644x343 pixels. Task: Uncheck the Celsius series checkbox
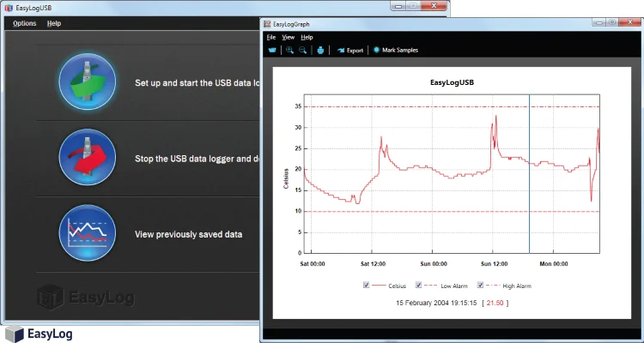pyautogui.click(x=367, y=286)
